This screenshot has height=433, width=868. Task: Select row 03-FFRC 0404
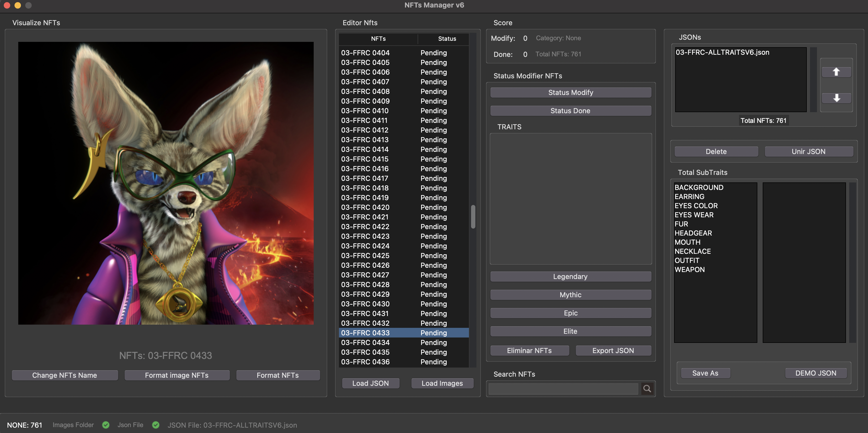click(x=404, y=53)
